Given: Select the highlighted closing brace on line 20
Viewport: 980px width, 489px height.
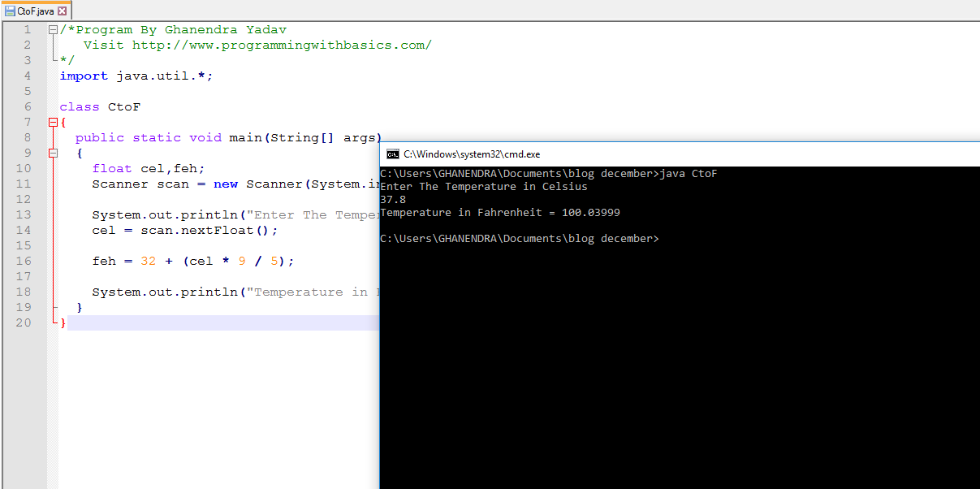Looking at the screenshot, I should 63,322.
